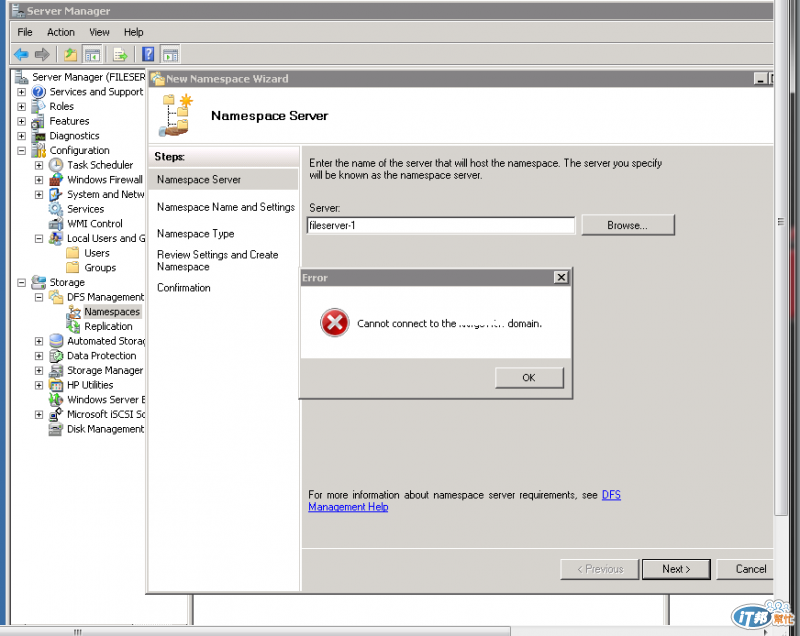Click the Replication node icon
The height and width of the screenshot is (636, 800).
click(x=73, y=326)
